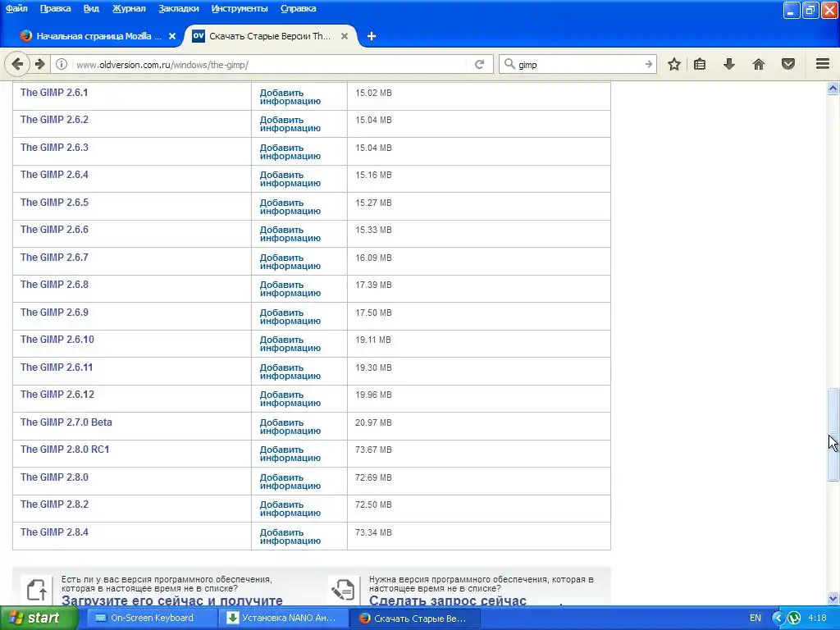Open The GIMP 2.6.4 link
The height and width of the screenshot is (630, 840).
[54, 175]
